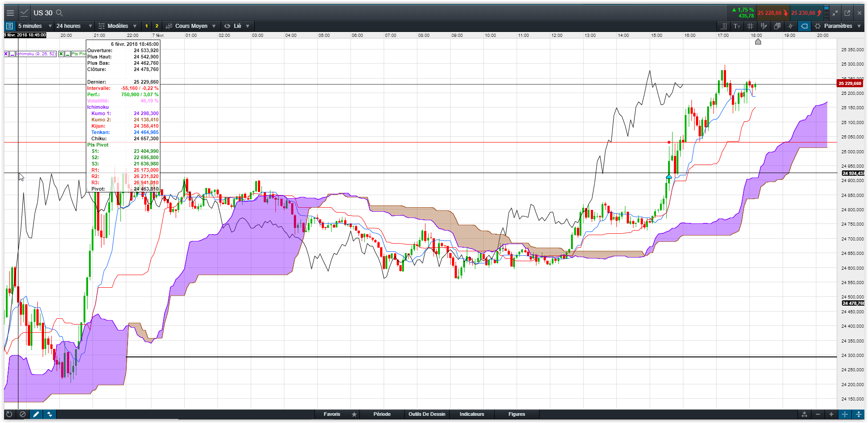
Task: Open the Favoris tab
Action: 332,414
